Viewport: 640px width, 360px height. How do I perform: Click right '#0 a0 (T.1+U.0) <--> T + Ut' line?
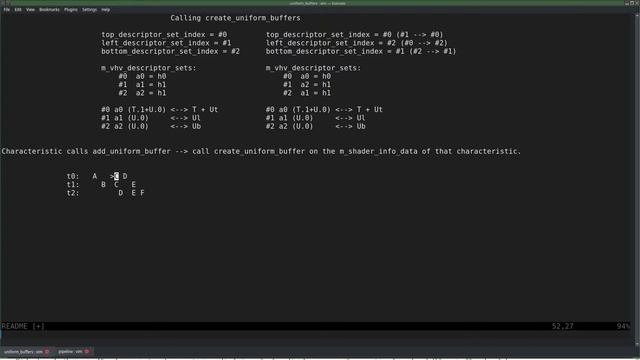click(x=324, y=109)
